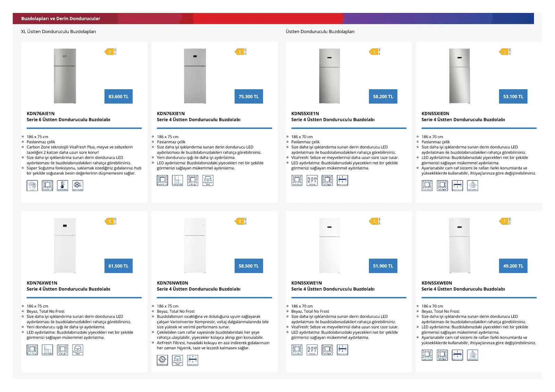This screenshot has width=555, height=392.
Task: Click the 83.600 TL price tag
Action: (118, 97)
